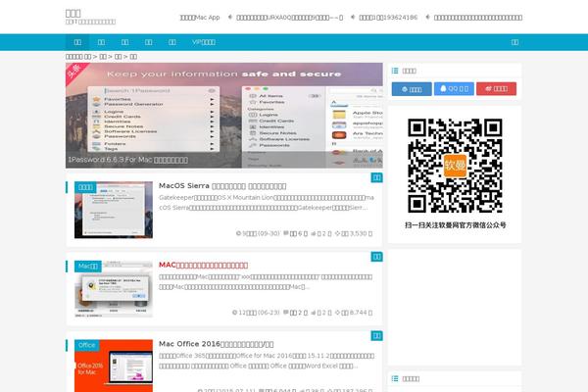588x392 pixels.
Task: Click the category tag on the MacOS Sierra thumbnail
Action: pyautogui.click(x=85, y=187)
